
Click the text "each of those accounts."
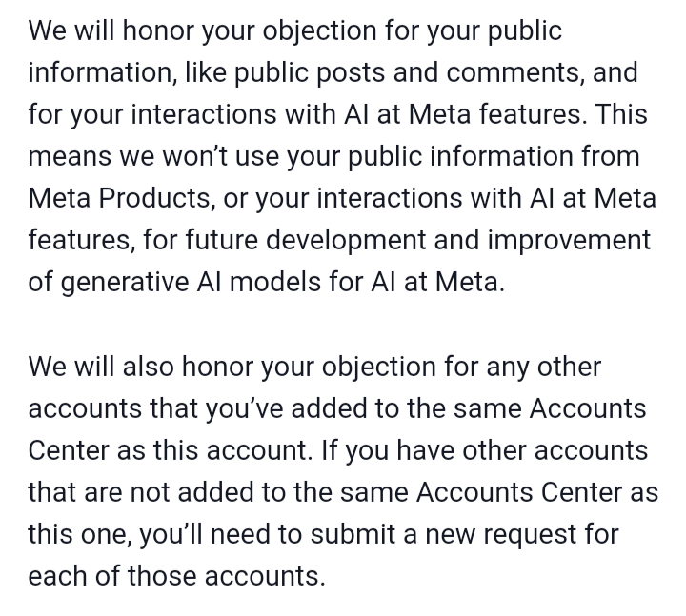177,576
